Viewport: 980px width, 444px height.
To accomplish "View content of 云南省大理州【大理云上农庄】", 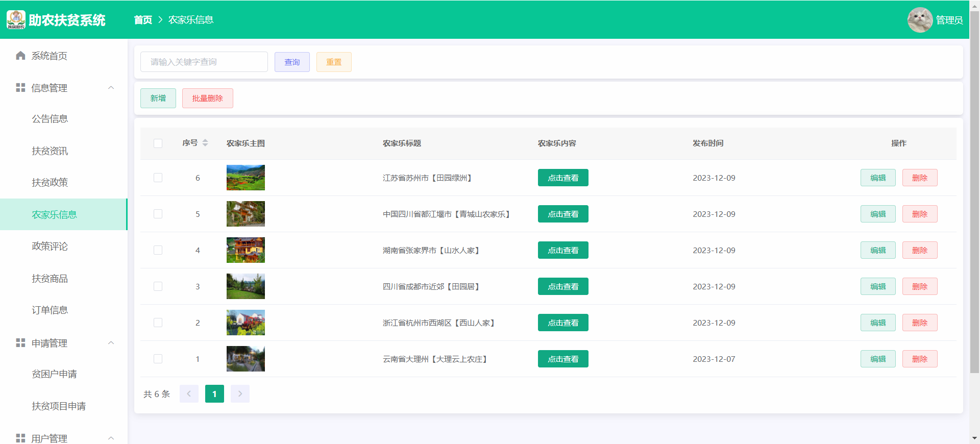I will coord(563,359).
